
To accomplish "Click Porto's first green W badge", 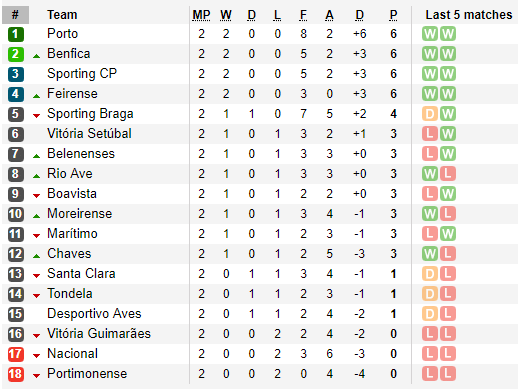I will pos(430,34).
